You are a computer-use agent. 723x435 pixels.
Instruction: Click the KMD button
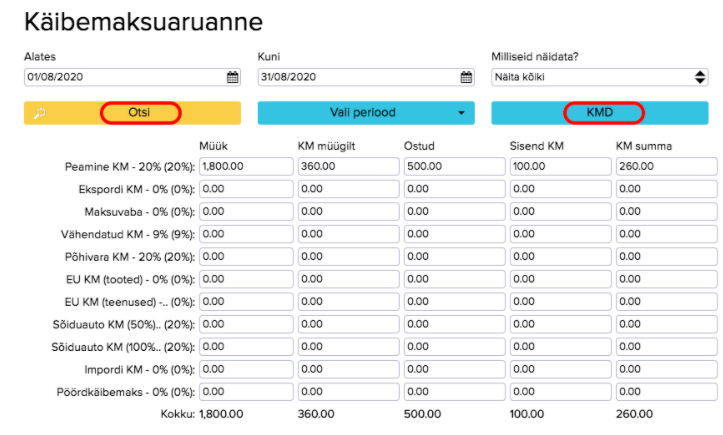click(x=599, y=113)
